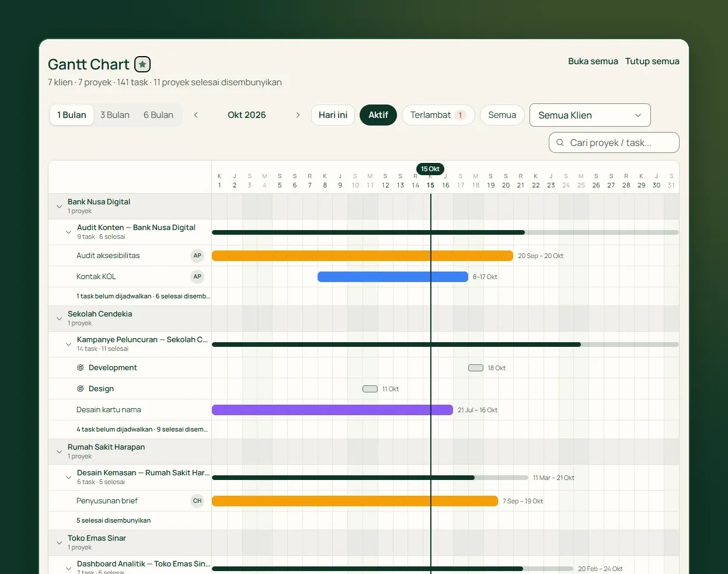Click Tutup semua to collapse all
Image resolution: width=728 pixels, height=574 pixels.
652,61
